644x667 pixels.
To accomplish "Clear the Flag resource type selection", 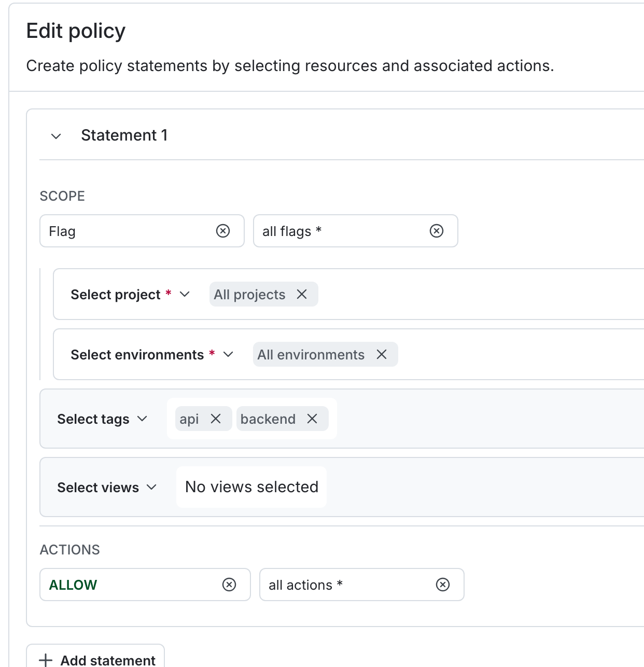I will tap(223, 231).
